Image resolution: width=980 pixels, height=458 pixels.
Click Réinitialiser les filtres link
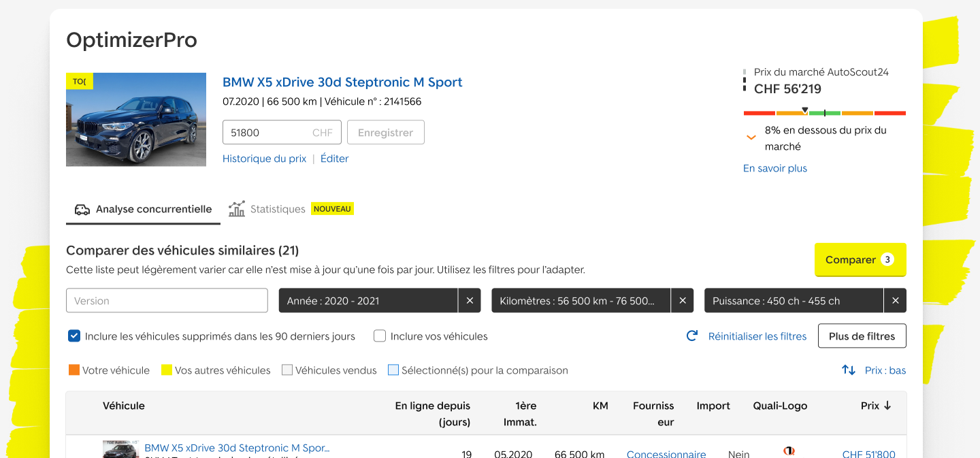coord(757,336)
